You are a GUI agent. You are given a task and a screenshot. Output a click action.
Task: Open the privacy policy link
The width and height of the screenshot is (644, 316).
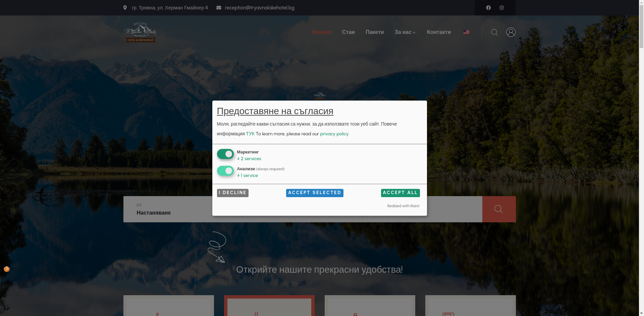point(334,134)
